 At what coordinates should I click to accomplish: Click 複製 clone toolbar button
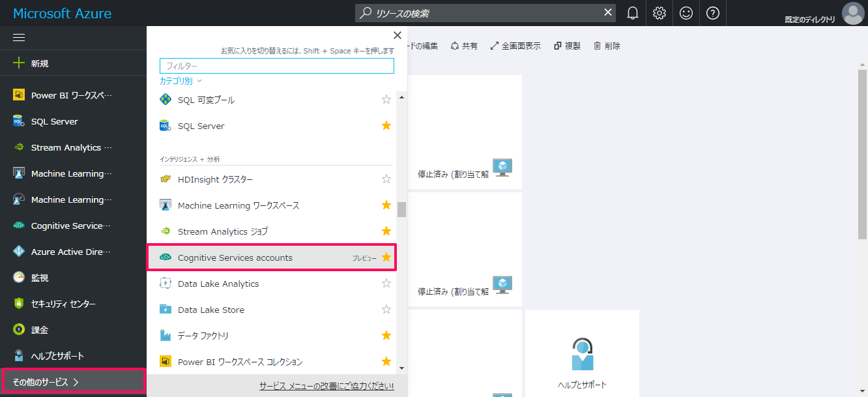(567, 46)
